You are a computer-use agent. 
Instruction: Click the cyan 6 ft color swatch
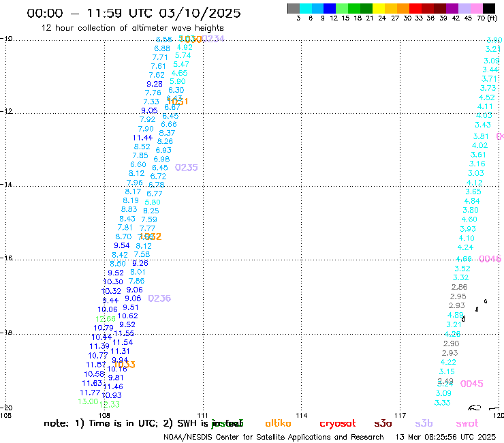[x=306, y=8]
